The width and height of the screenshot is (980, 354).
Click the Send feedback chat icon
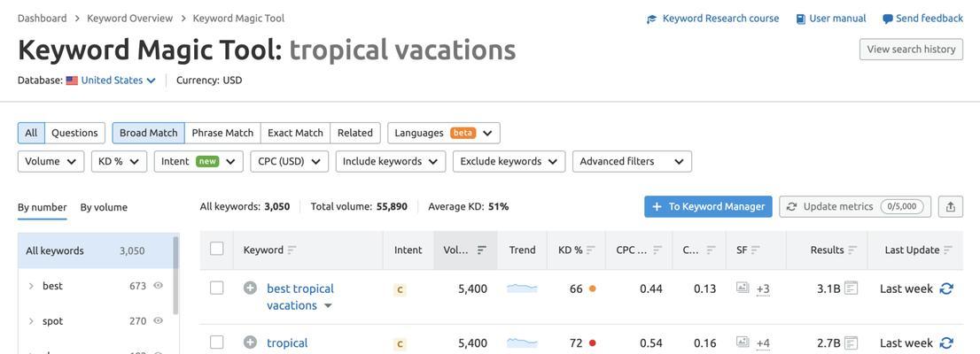[x=888, y=19]
